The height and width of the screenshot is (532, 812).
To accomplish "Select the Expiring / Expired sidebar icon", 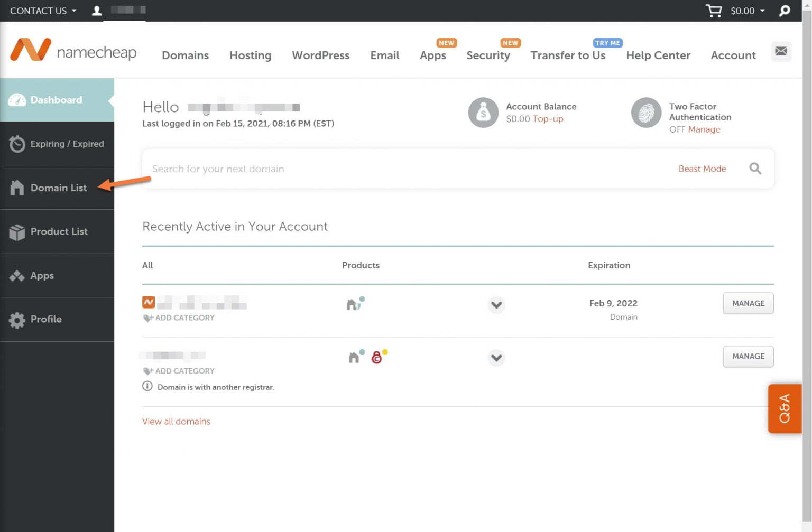I will (x=17, y=144).
